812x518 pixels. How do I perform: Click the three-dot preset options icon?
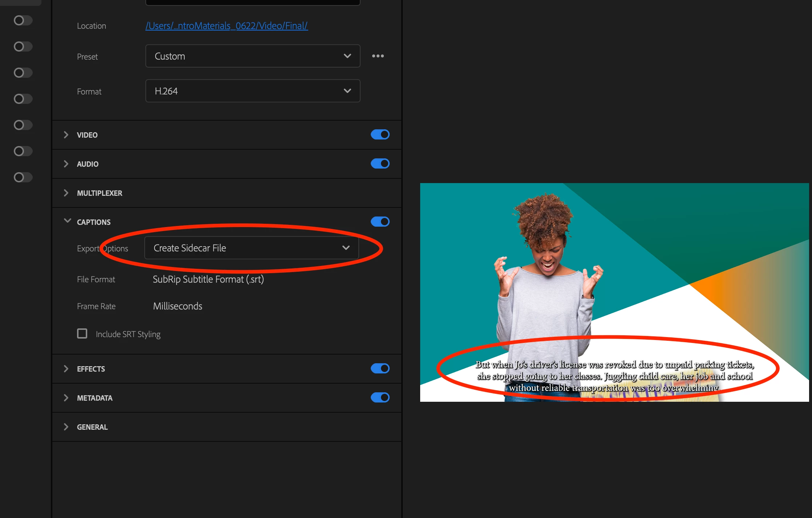coord(378,56)
